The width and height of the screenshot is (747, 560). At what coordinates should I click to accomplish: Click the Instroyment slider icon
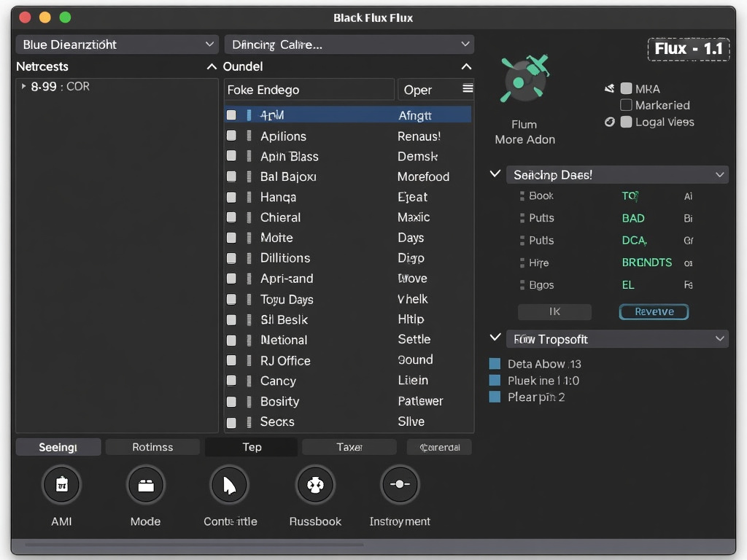pyautogui.click(x=400, y=485)
